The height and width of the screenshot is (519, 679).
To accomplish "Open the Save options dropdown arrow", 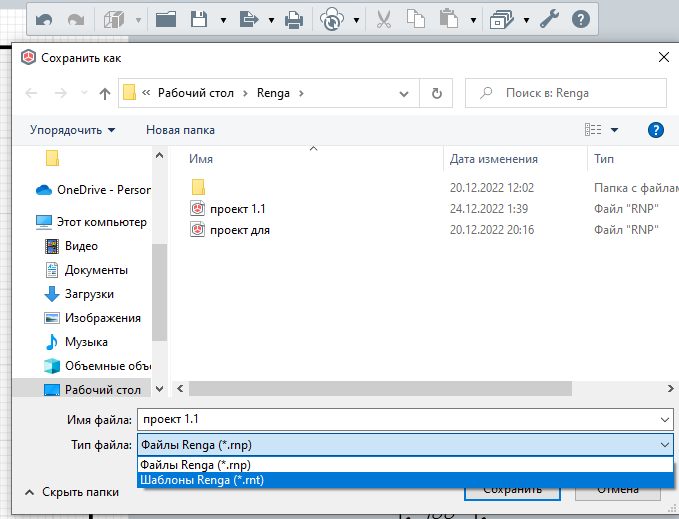I will tap(223, 20).
